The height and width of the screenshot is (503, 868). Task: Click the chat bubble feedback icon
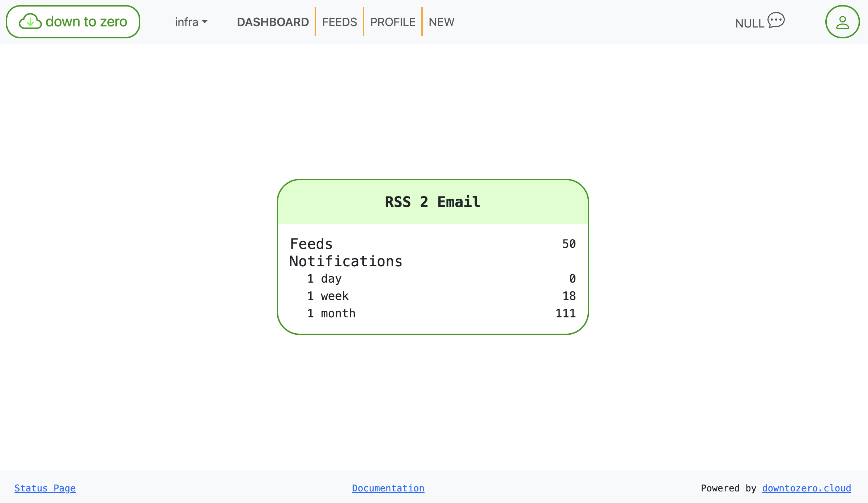[776, 20]
